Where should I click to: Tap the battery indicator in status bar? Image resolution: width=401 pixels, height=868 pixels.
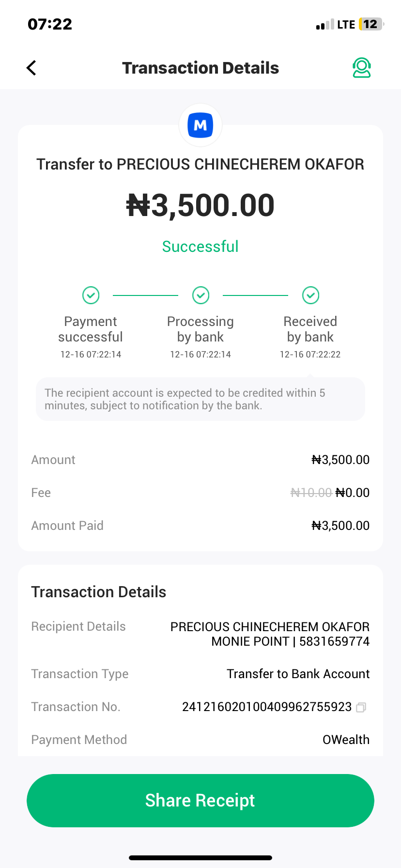click(370, 24)
